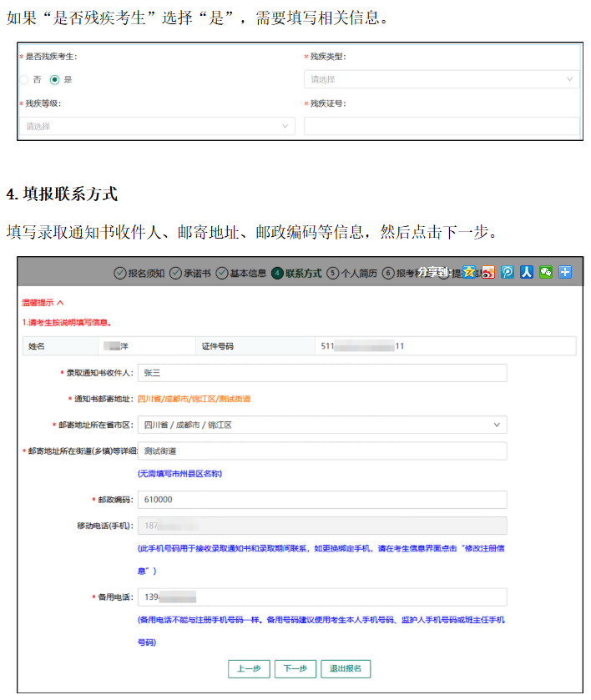This screenshot has width=591, height=700.
Task: Click the 基本信息 step checkmark icon
Action: tap(222, 273)
